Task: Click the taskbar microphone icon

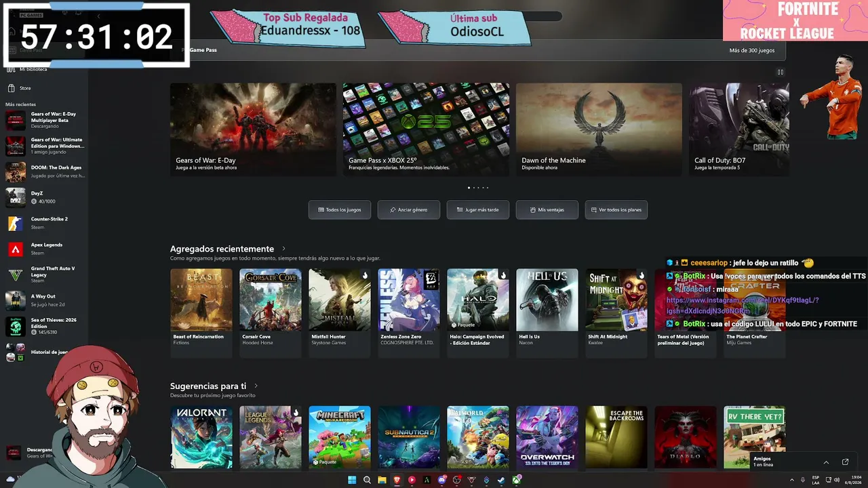Action: click(x=803, y=480)
